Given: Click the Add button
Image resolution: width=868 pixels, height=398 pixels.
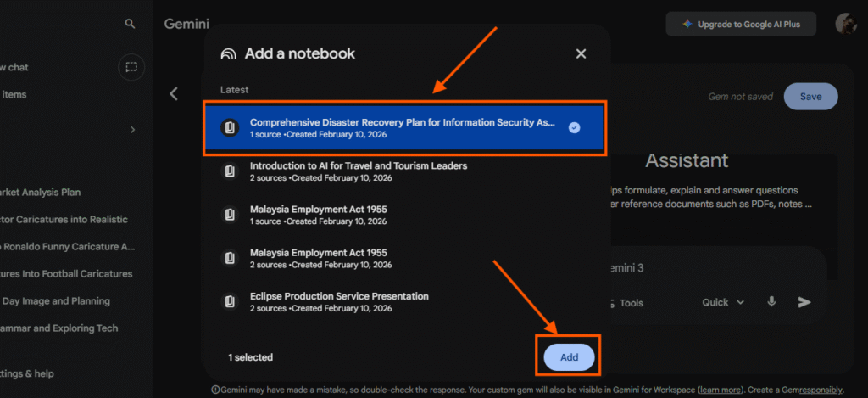Looking at the screenshot, I should click(569, 357).
